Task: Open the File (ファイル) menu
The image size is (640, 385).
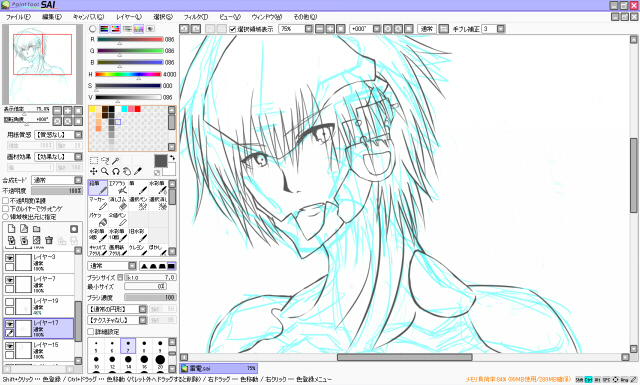Action: tap(18, 17)
